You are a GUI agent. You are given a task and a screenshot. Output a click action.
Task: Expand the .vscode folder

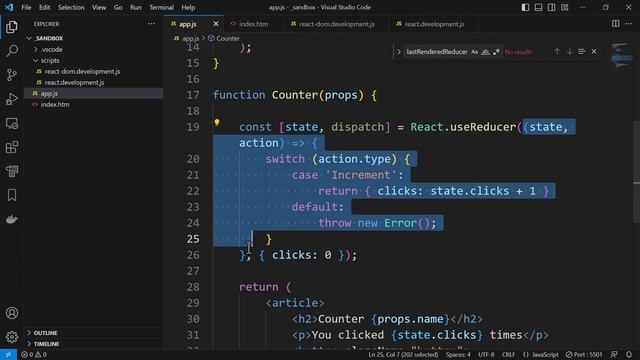(x=36, y=49)
